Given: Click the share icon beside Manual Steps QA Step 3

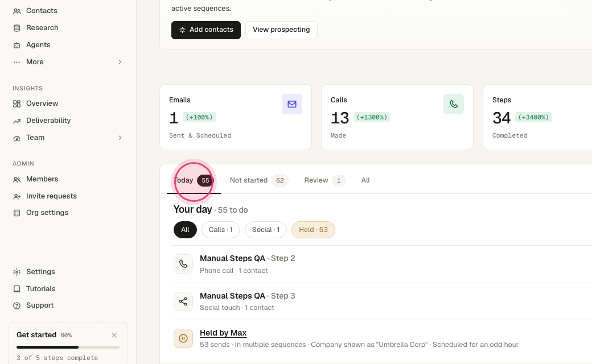Looking at the screenshot, I should coord(183,301).
